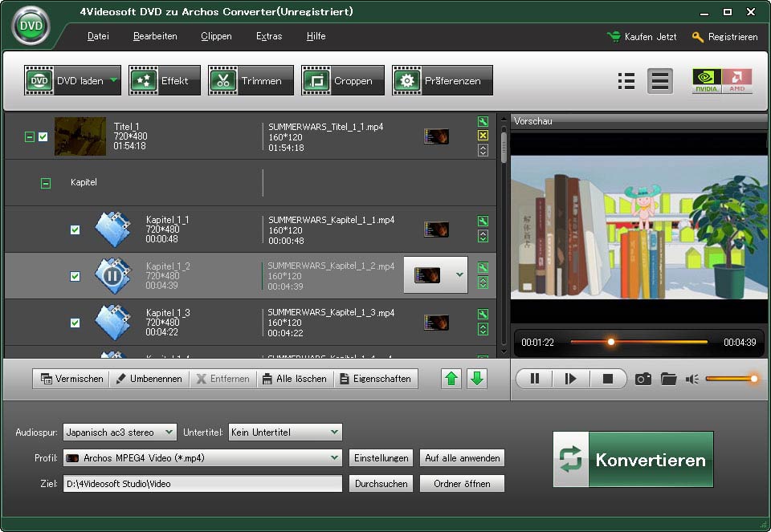Image resolution: width=771 pixels, height=532 pixels.
Task: Open the Effekt tool
Action: 165,81
